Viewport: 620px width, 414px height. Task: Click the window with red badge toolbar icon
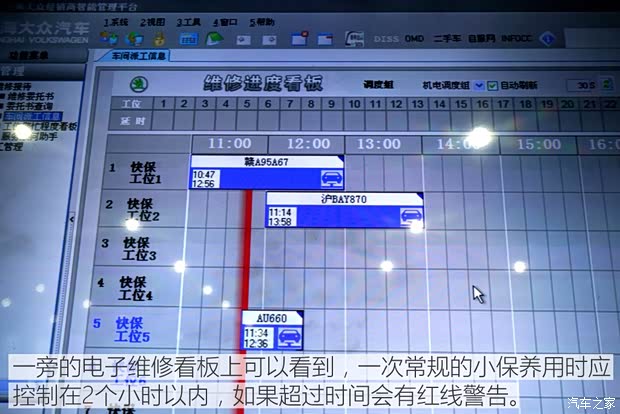pyautogui.click(x=299, y=39)
